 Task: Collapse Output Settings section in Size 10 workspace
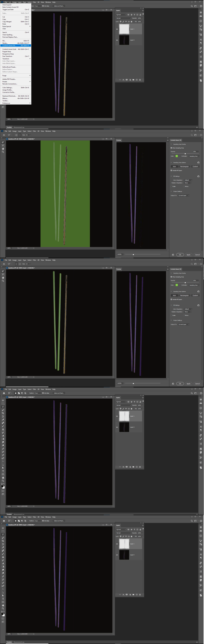(171, 320)
